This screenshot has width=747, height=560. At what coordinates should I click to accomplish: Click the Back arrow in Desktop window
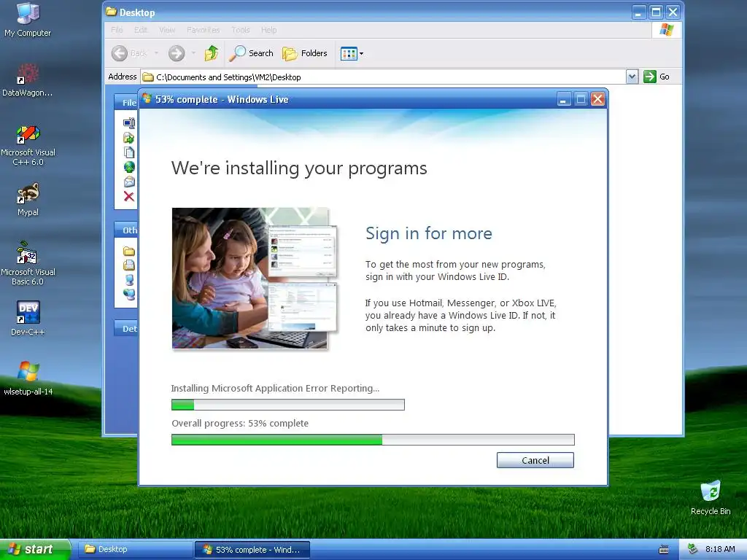[x=120, y=53]
